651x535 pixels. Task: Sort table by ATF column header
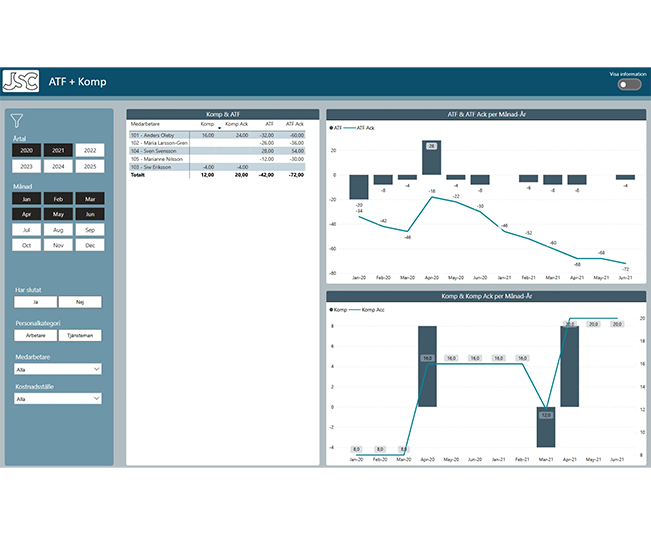(269, 124)
